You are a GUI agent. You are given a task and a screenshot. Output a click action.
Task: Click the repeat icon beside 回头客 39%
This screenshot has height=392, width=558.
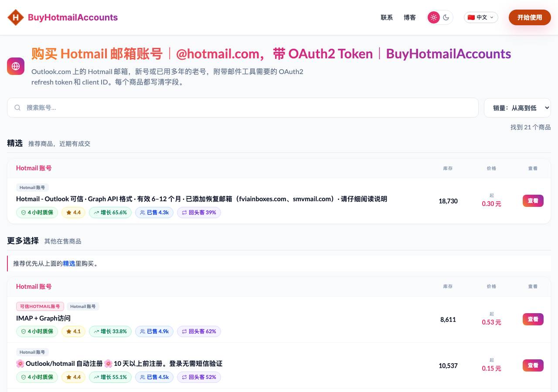coord(184,213)
